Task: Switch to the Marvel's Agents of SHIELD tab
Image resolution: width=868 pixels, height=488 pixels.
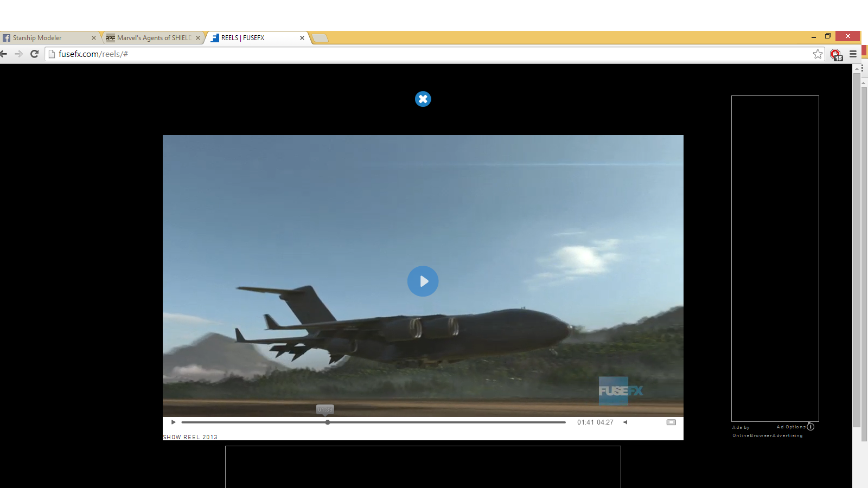Action: point(153,38)
